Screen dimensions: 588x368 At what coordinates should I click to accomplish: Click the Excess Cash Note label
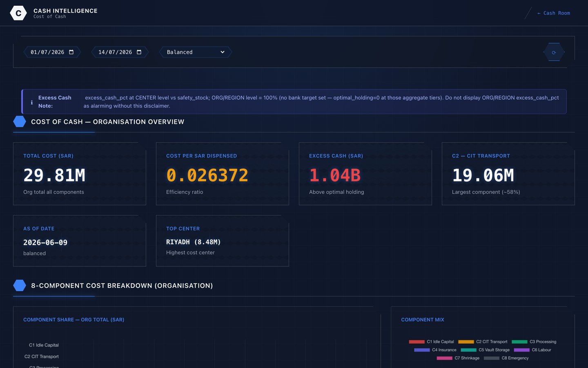coord(55,102)
